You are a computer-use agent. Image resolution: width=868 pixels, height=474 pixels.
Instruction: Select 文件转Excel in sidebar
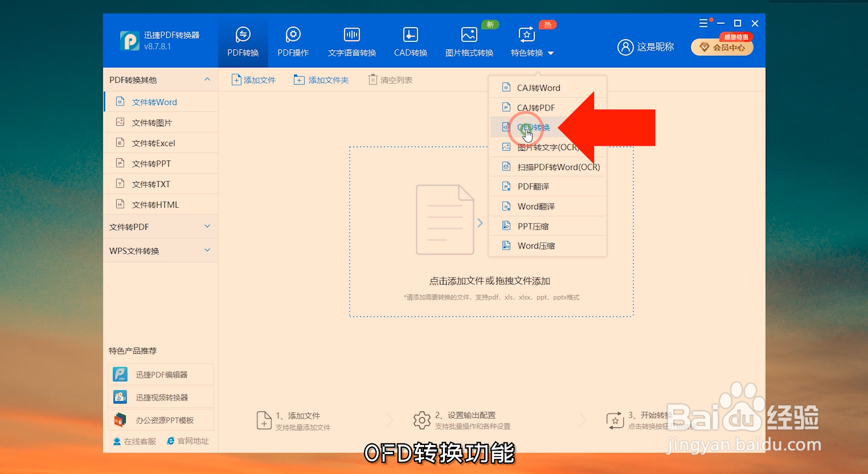pos(161,143)
